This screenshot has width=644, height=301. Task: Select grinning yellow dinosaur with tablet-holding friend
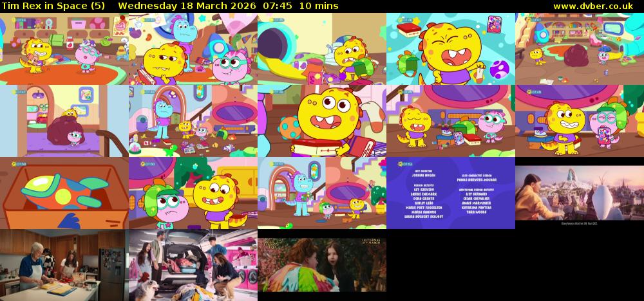point(579,121)
